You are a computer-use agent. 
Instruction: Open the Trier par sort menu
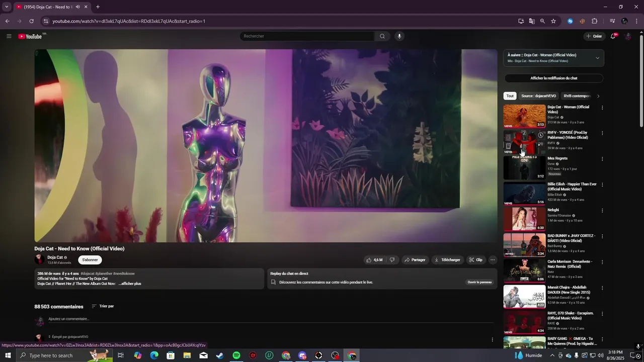point(103,306)
